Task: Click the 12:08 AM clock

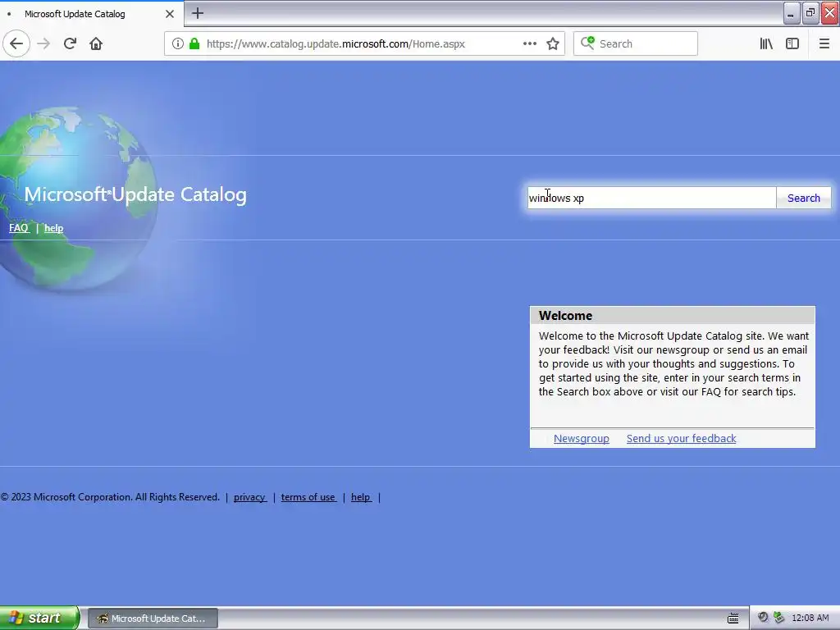Action: coord(810,619)
